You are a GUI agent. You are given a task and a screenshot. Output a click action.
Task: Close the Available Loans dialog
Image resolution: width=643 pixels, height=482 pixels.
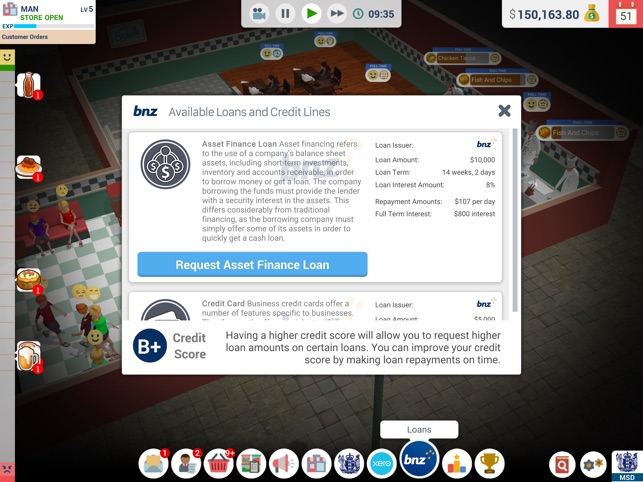504,111
